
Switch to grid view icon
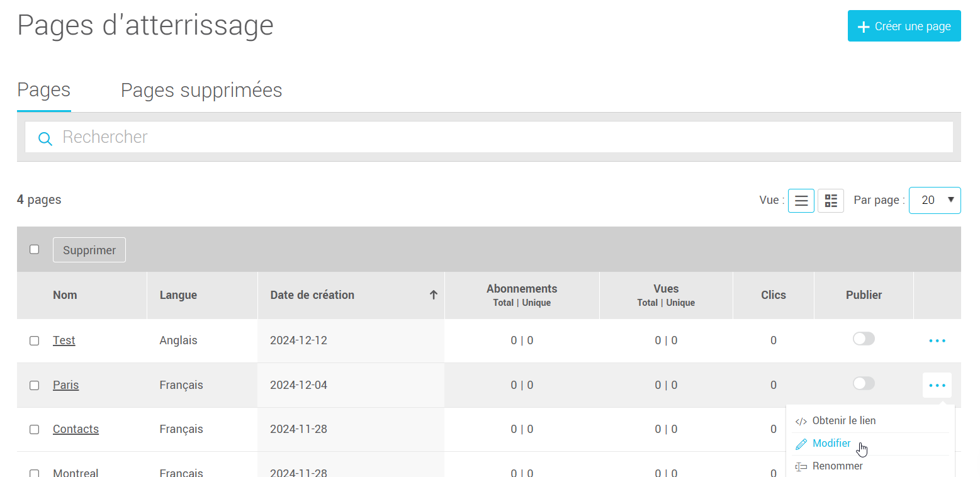pos(830,201)
